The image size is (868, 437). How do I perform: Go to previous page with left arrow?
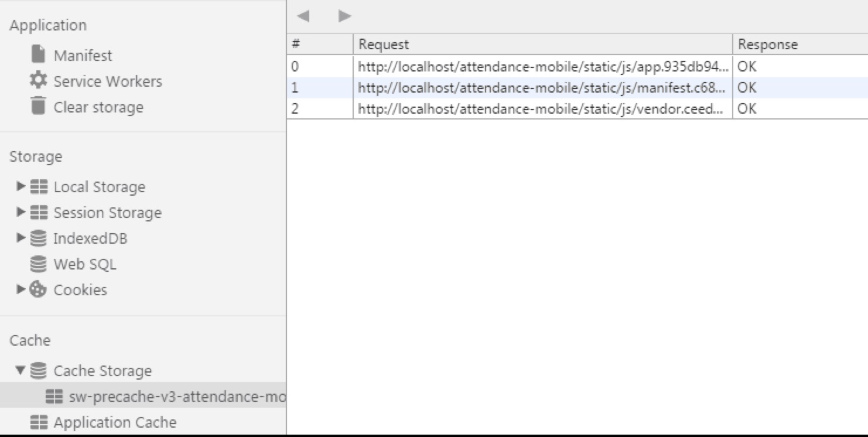coord(303,16)
